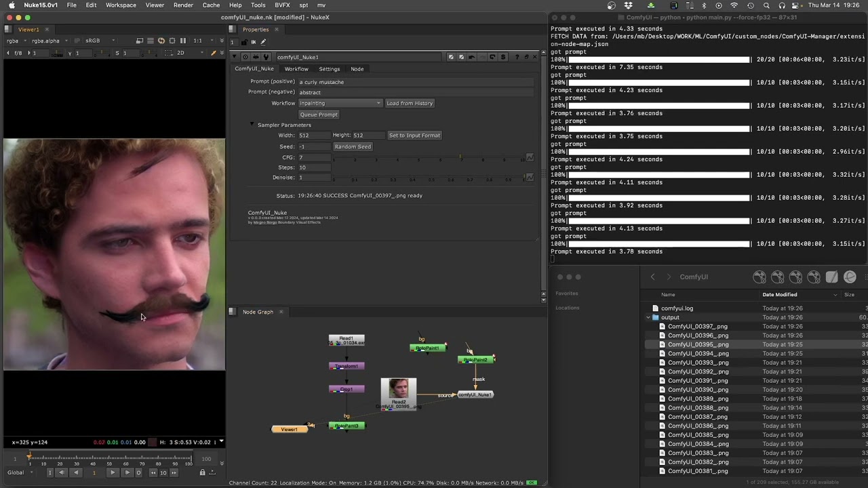The width and height of the screenshot is (868, 488).
Task: Click the clear properties panels icon
Action: coord(254,42)
